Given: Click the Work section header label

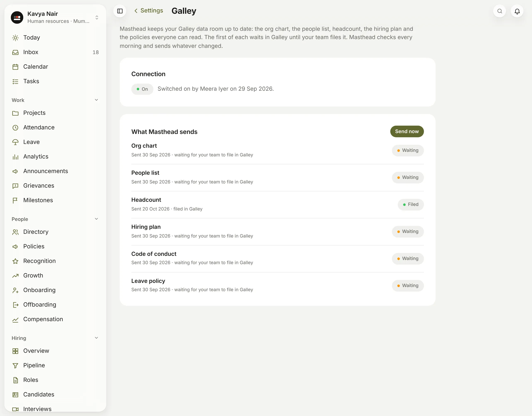Looking at the screenshot, I should 18,100.
